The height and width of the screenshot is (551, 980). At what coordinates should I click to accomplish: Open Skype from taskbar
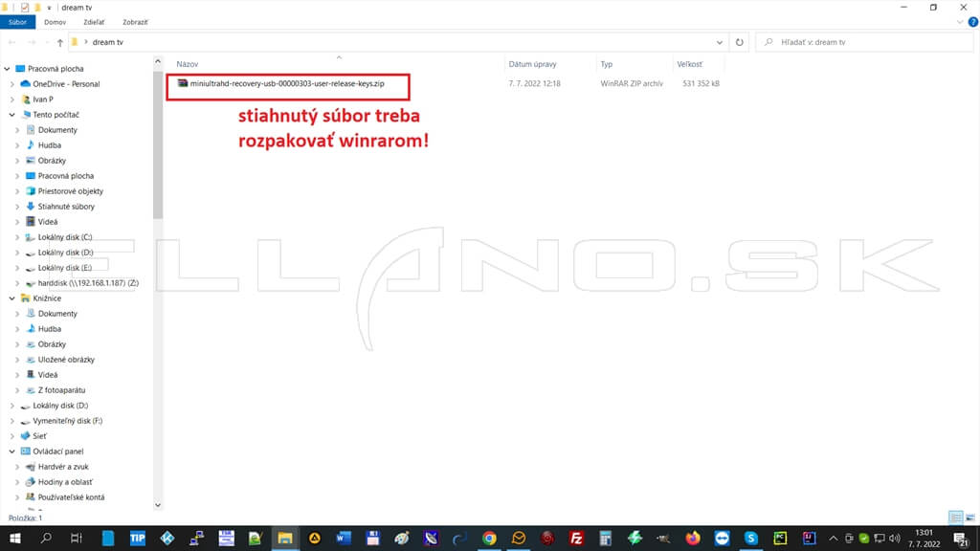tap(750, 538)
